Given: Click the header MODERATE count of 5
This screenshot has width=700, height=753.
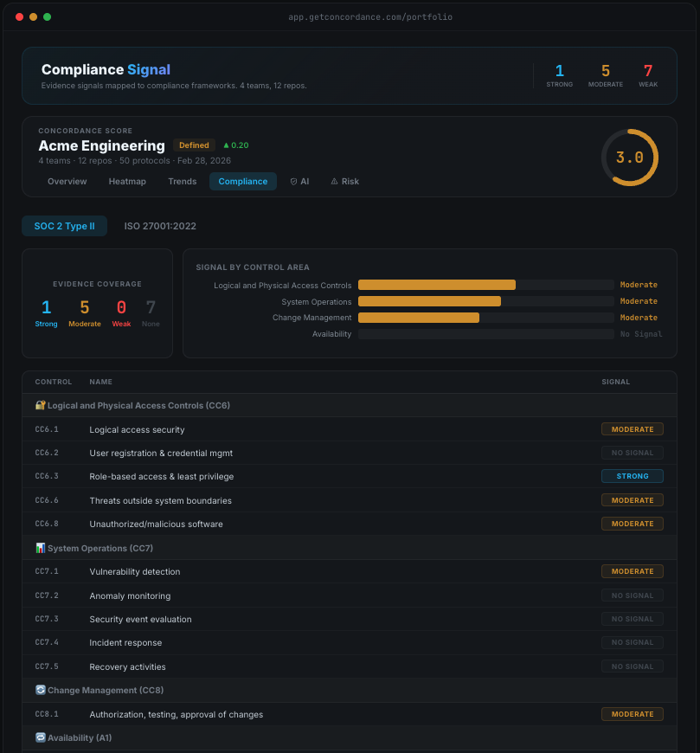Looking at the screenshot, I should point(606,71).
